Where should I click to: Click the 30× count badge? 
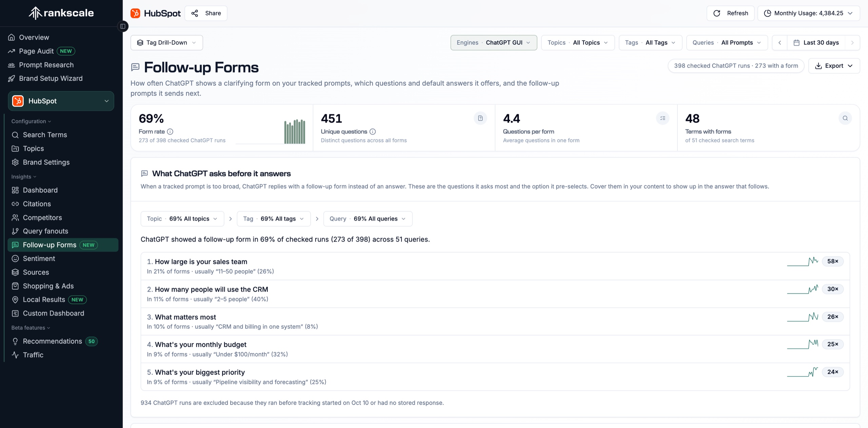833,289
